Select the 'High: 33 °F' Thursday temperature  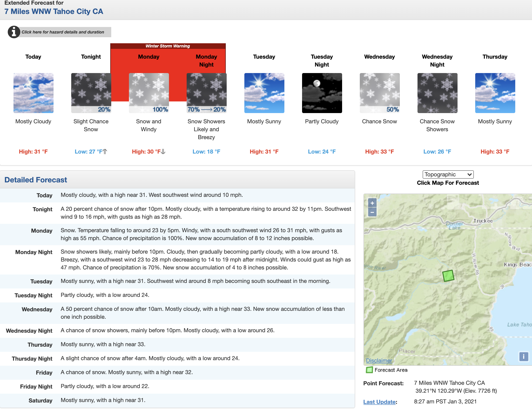click(495, 152)
